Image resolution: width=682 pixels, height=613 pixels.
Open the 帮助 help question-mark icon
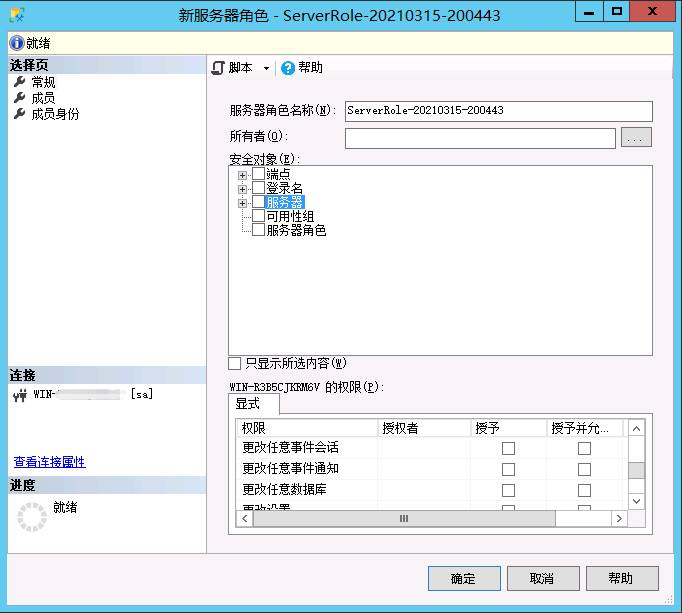tap(288, 68)
